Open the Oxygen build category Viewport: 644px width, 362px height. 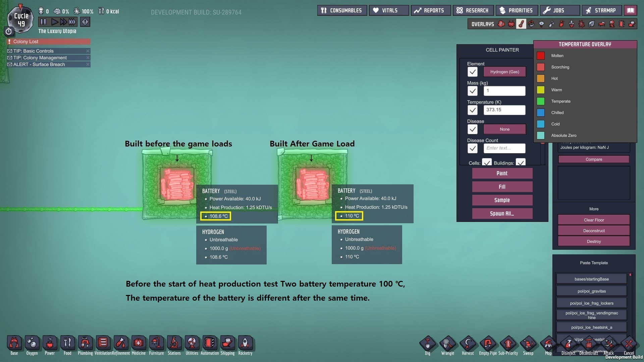coord(32,344)
